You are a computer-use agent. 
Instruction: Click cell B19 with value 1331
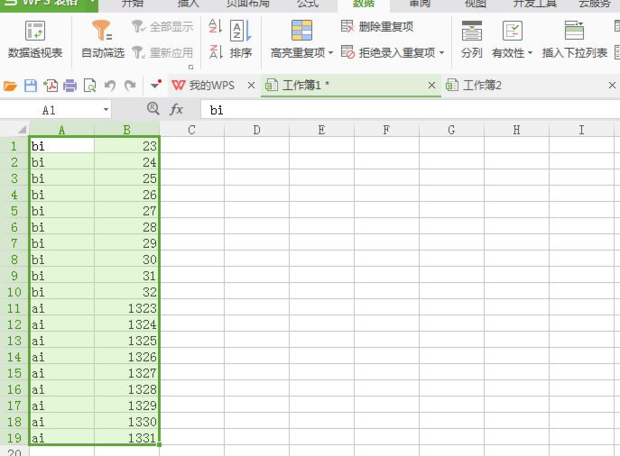(x=127, y=438)
